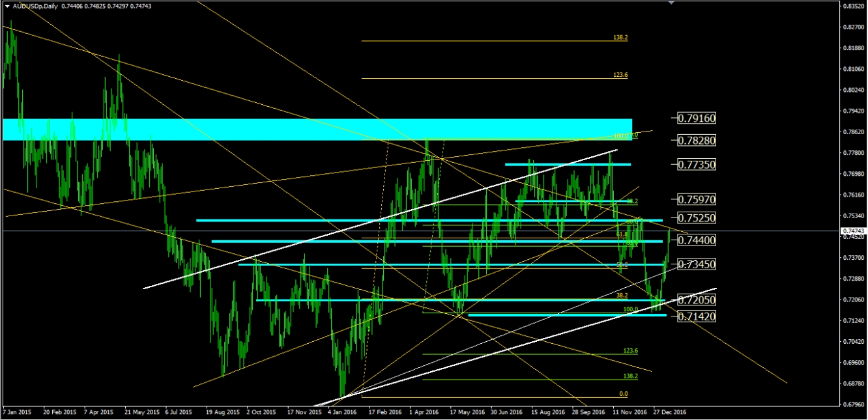Click the 0.73700 value on price axis
This screenshot has width=868, height=420.
[x=854, y=258]
